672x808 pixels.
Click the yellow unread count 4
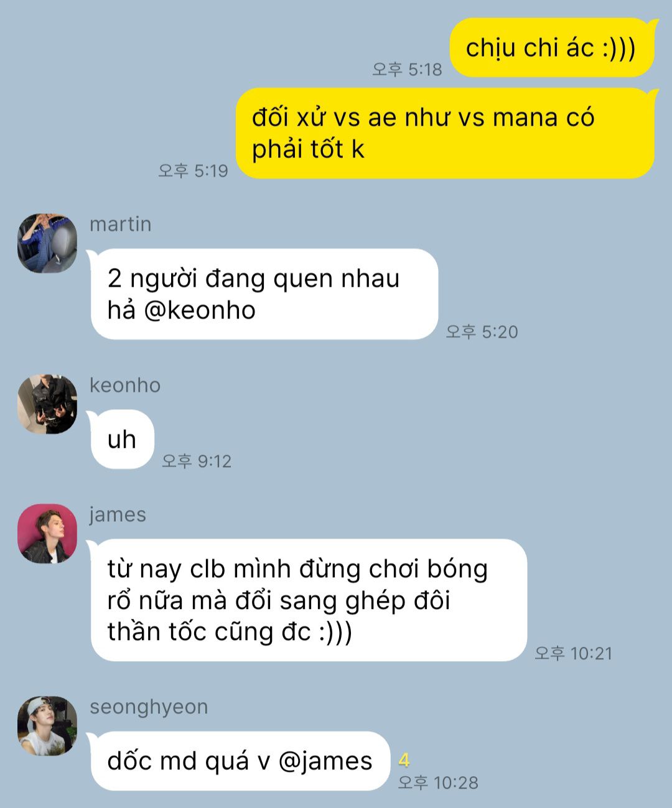tap(404, 760)
